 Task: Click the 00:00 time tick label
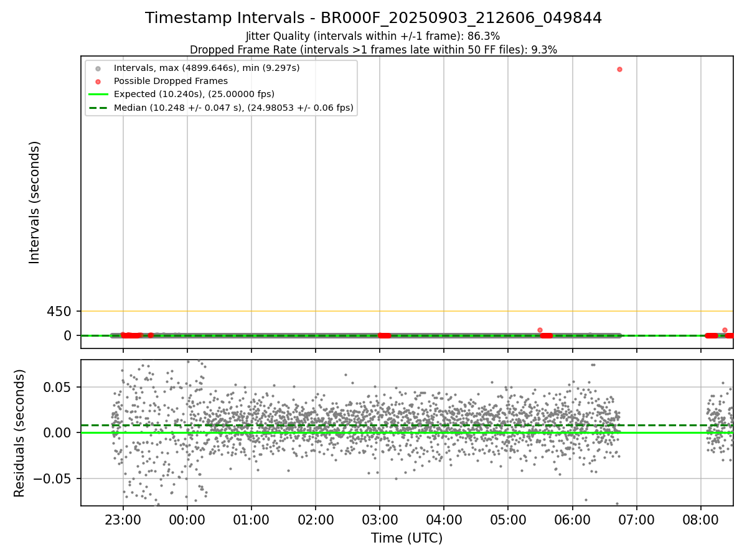pos(187,520)
